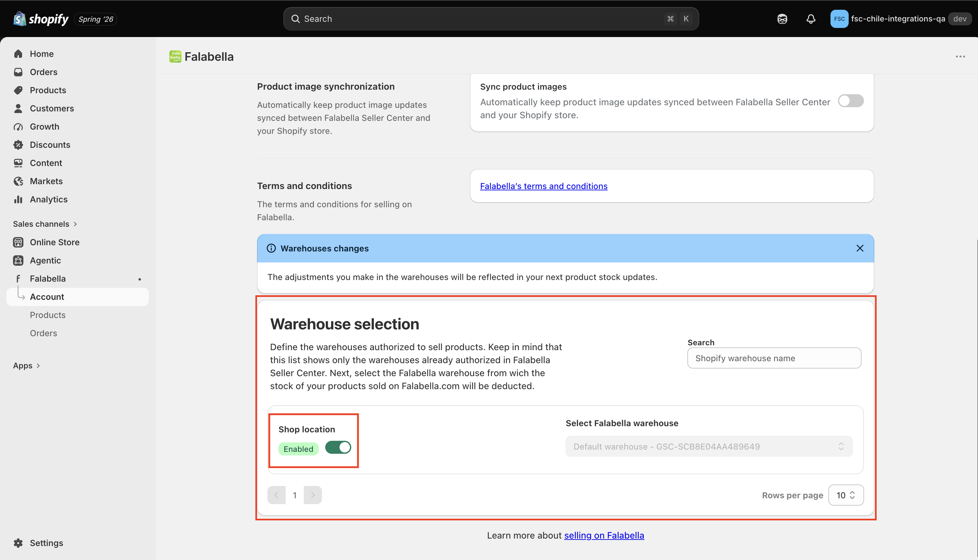The height and width of the screenshot is (560, 978).
Task: Click the Customers person icon
Action: tap(18, 108)
